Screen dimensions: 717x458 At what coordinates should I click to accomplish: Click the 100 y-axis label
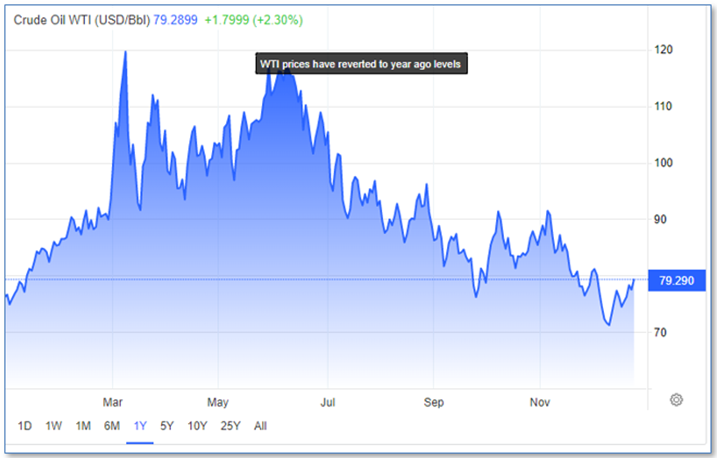coord(663,163)
